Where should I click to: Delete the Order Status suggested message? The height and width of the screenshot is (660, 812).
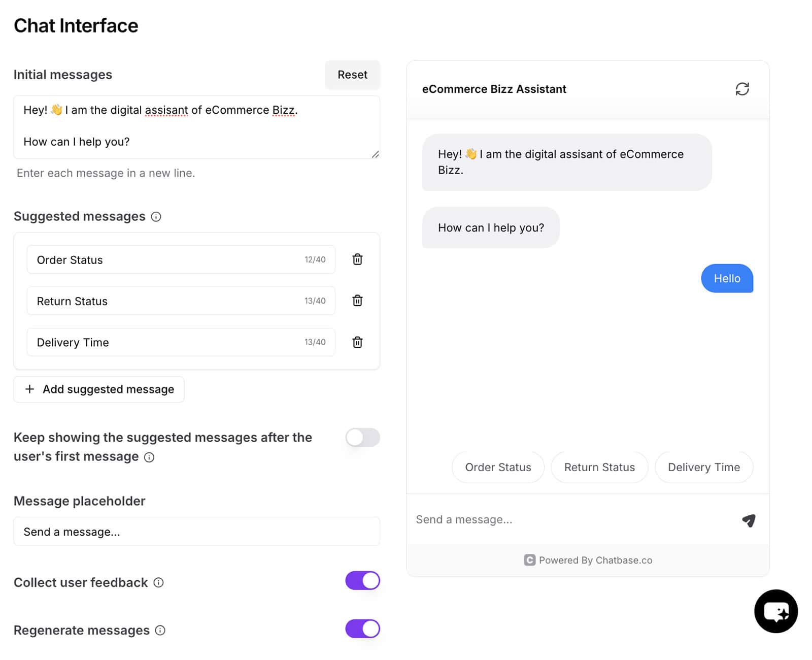[x=357, y=259]
